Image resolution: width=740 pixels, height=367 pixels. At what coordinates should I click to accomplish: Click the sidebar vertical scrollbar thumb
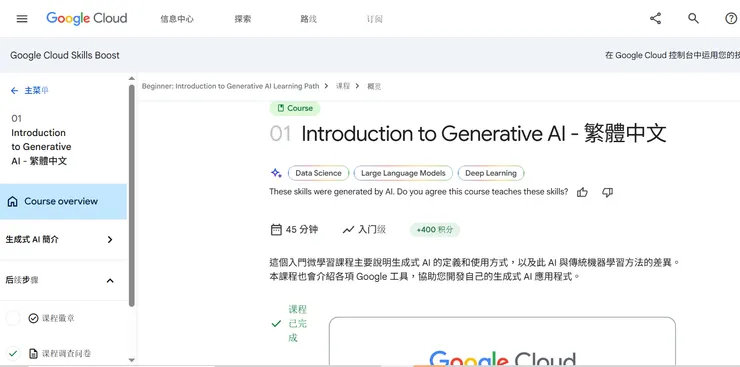click(x=132, y=196)
